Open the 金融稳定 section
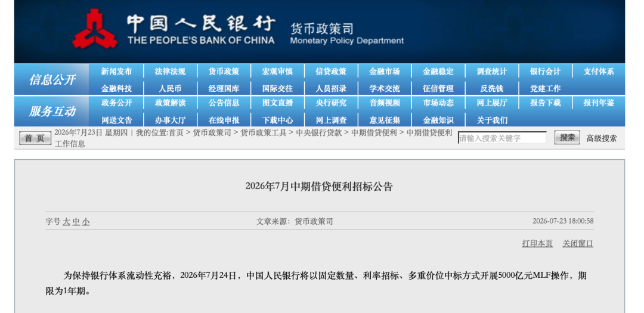The height and width of the screenshot is (313, 644). pyautogui.click(x=438, y=72)
